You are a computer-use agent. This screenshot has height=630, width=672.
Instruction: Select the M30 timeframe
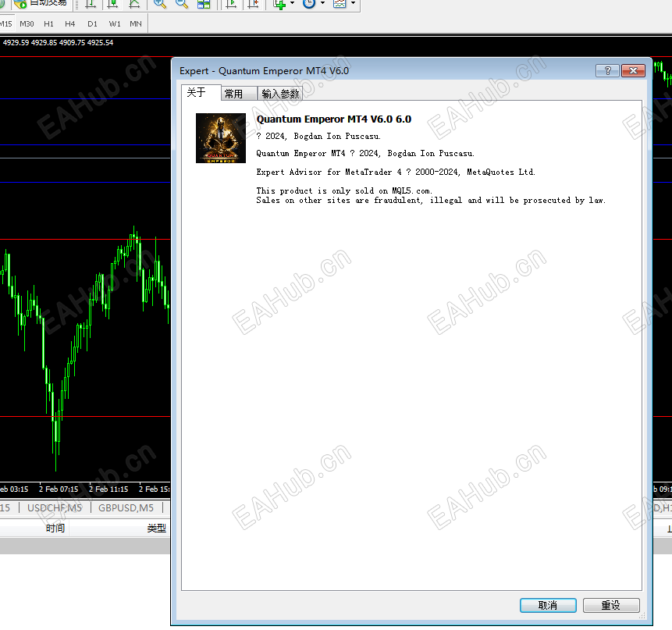pos(27,24)
